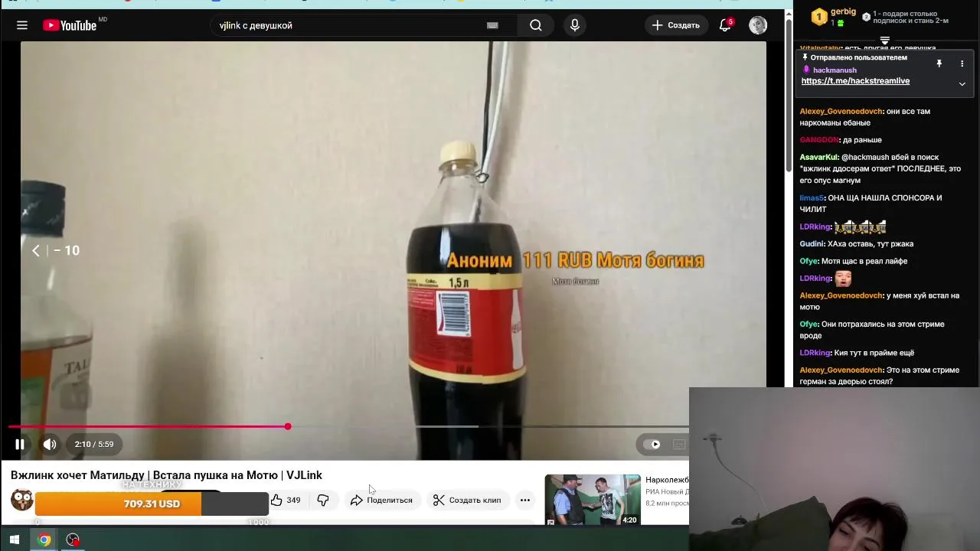
Task: Open the Windows Start button
Action: 14,540
